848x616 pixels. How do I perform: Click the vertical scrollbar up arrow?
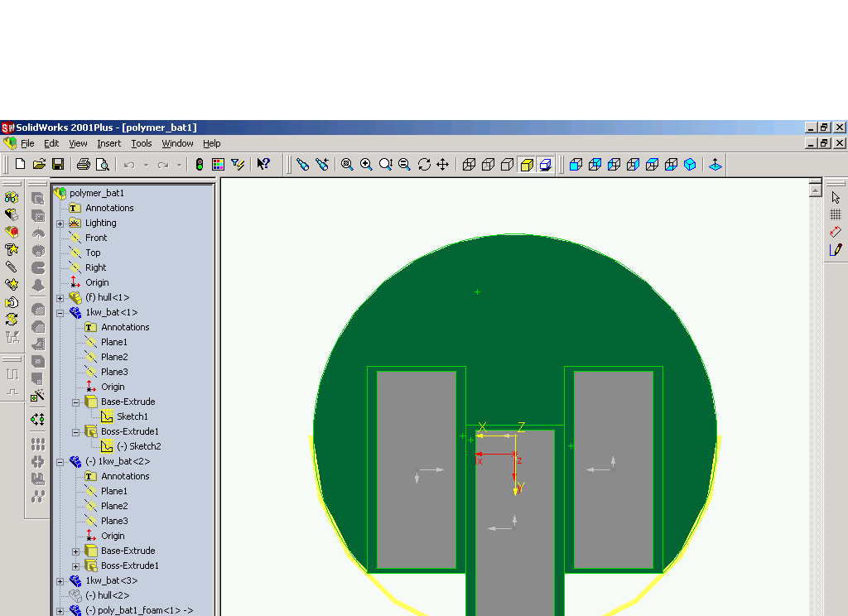click(x=816, y=190)
